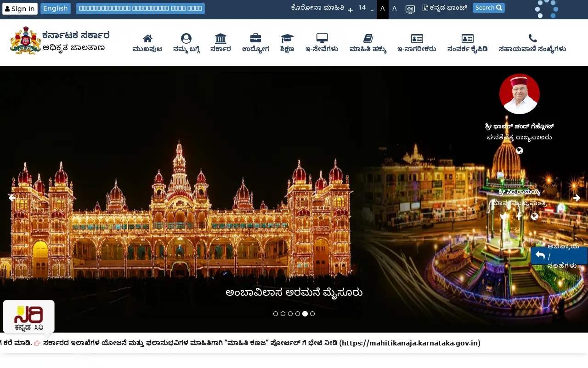588x368 pixels.
Task: Open the ಕೊರೋನಾ ಮಾಹಿತಿ link
Action: (x=317, y=8)
